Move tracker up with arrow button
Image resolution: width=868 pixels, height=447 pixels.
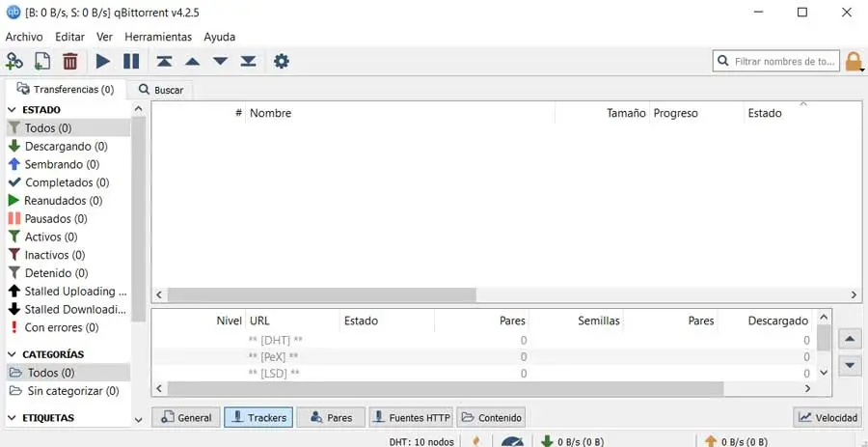[850, 339]
